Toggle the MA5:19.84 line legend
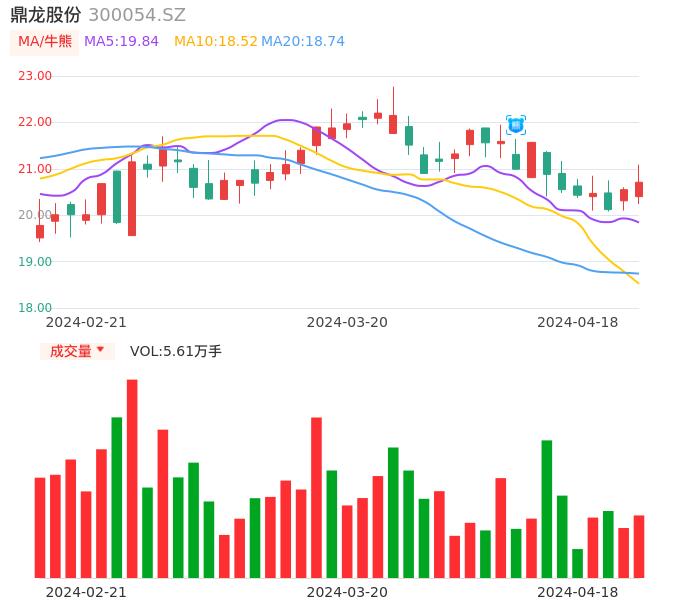The image size is (686, 606). click(121, 42)
